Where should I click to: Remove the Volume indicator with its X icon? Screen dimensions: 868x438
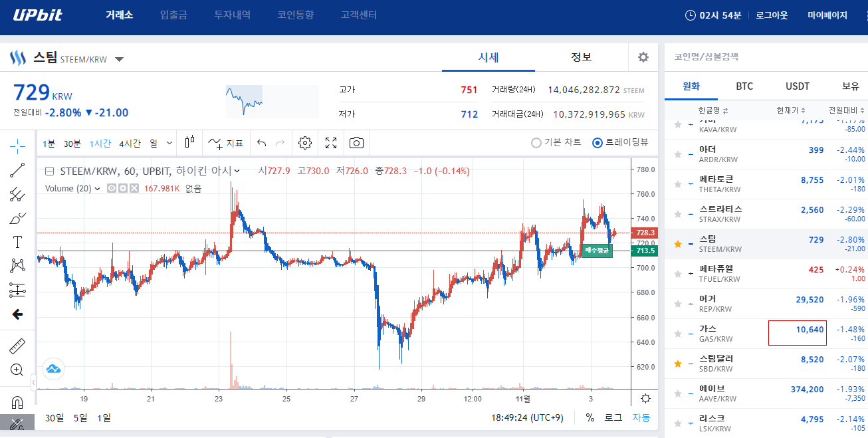point(134,188)
